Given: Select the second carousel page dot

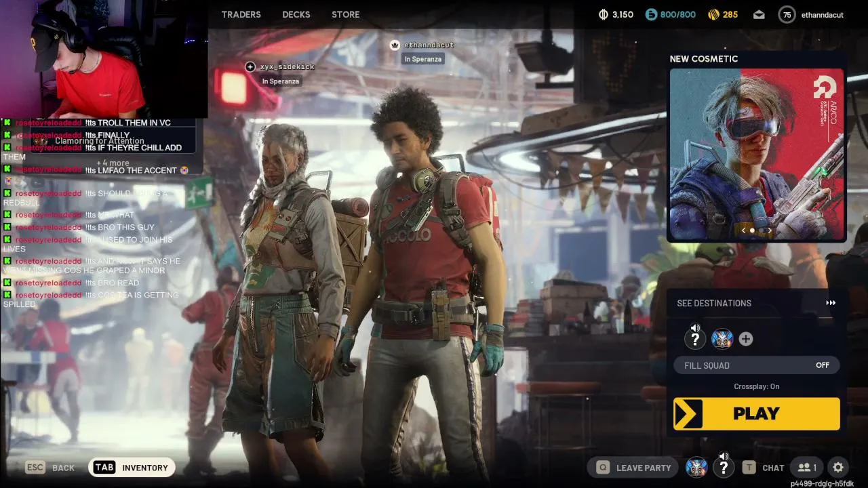Looking at the screenshot, I should click(761, 230).
